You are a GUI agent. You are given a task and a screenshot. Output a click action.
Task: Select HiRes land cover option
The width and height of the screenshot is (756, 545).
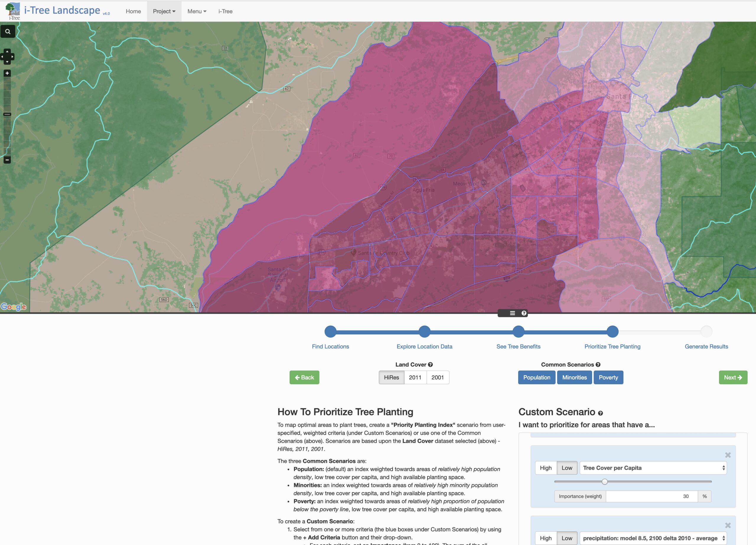[391, 377]
